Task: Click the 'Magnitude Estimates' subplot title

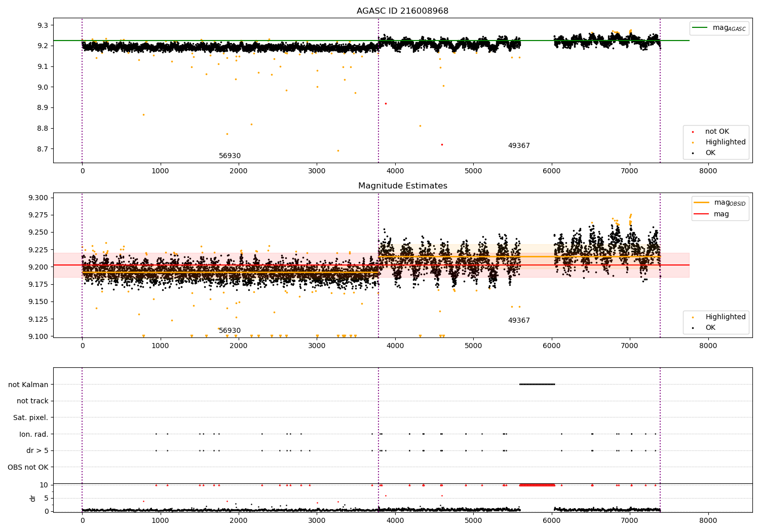Action: coord(402,186)
